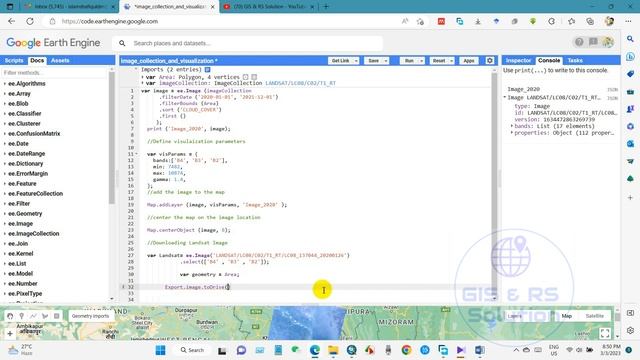
Task: Switch to the Assets tab
Action: 60,60
